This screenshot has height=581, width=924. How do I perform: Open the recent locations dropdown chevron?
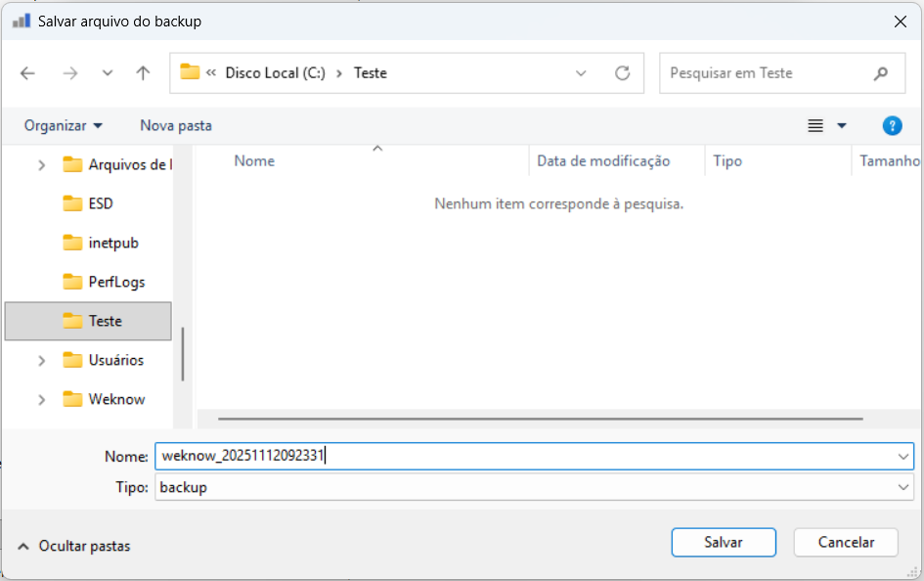108,73
